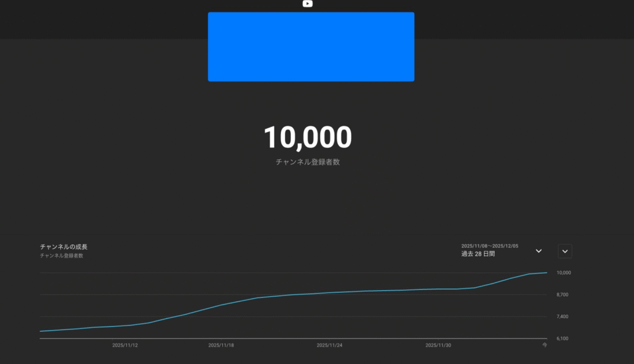This screenshot has width=634, height=364.
Task: Click the 今 marker at chart end
Action: click(x=545, y=345)
